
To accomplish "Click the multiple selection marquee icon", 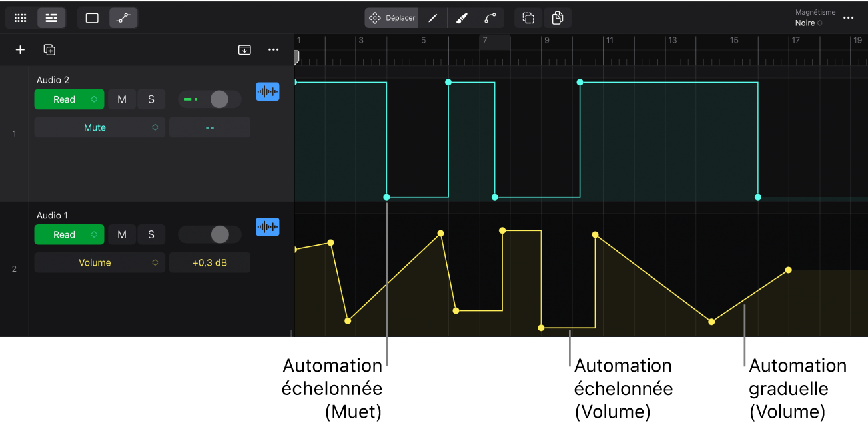I will (528, 18).
